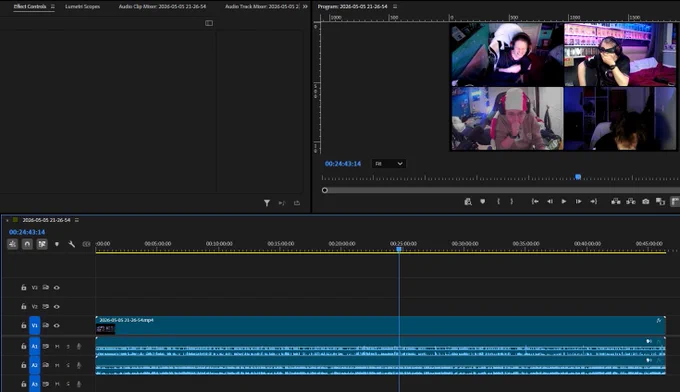The width and height of the screenshot is (680, 392).
Task: Hide track V1 output with eye icon
Action: (57, 325)
